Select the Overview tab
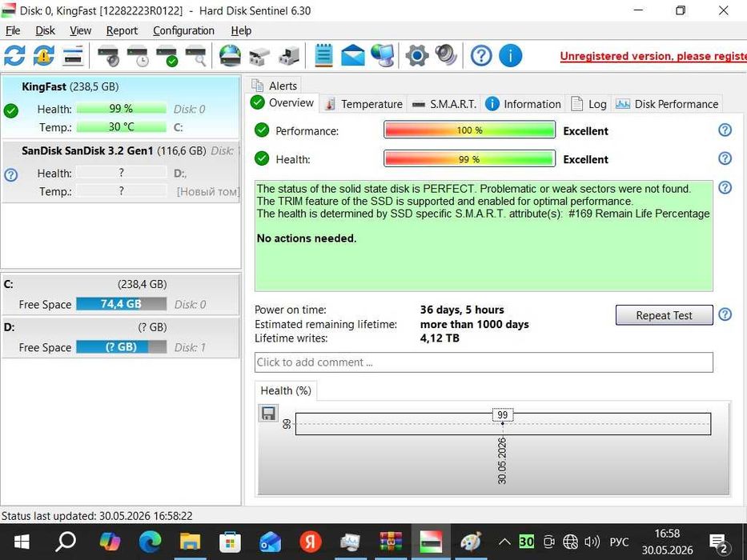Image resolution: width=747 pixels, height=560 pixels. coord(283,103)
